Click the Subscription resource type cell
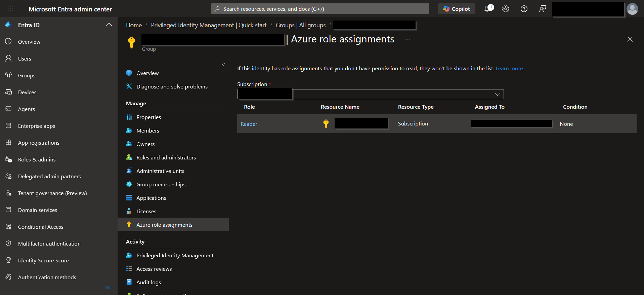This screenshot has height=295, width=644. 413,123
